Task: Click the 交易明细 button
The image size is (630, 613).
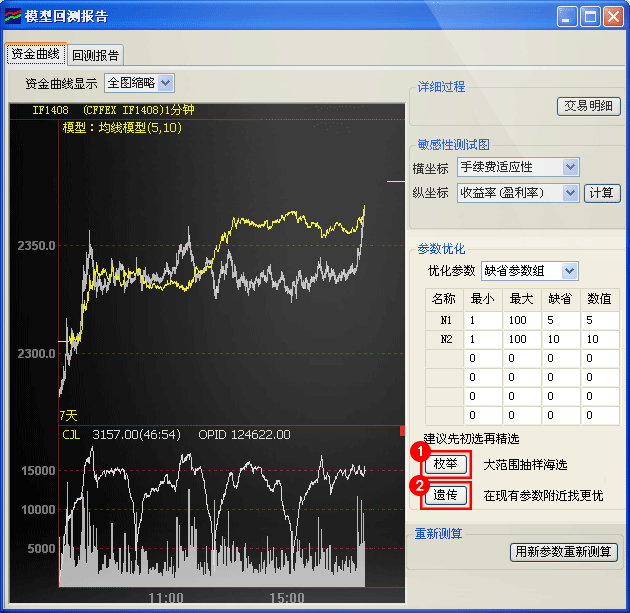Action: tap(588, 107)
